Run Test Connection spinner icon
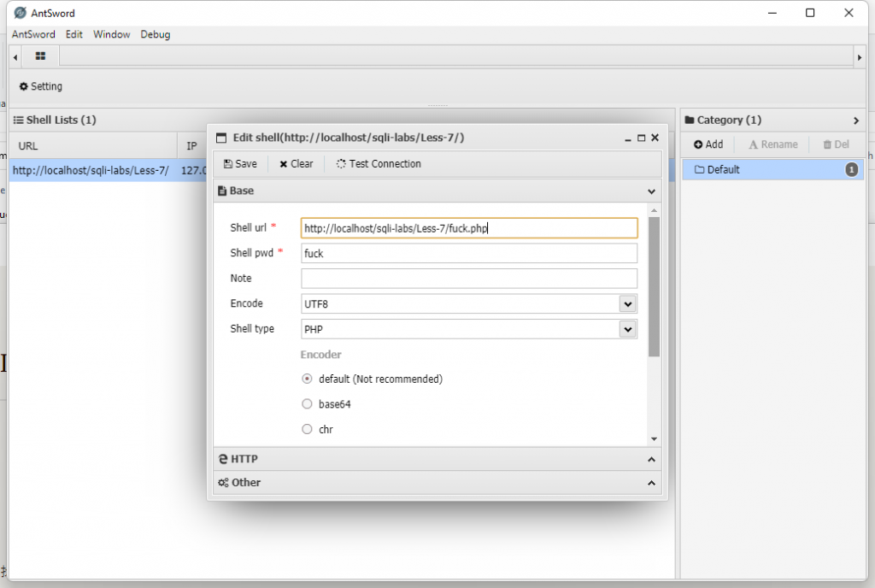Image resolution: width=875 pixels, height=588 pixels. click(x=341, y=164)
